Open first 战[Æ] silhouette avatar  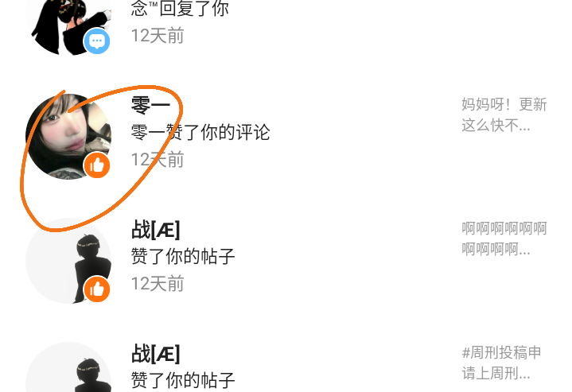tap(68, 261)
